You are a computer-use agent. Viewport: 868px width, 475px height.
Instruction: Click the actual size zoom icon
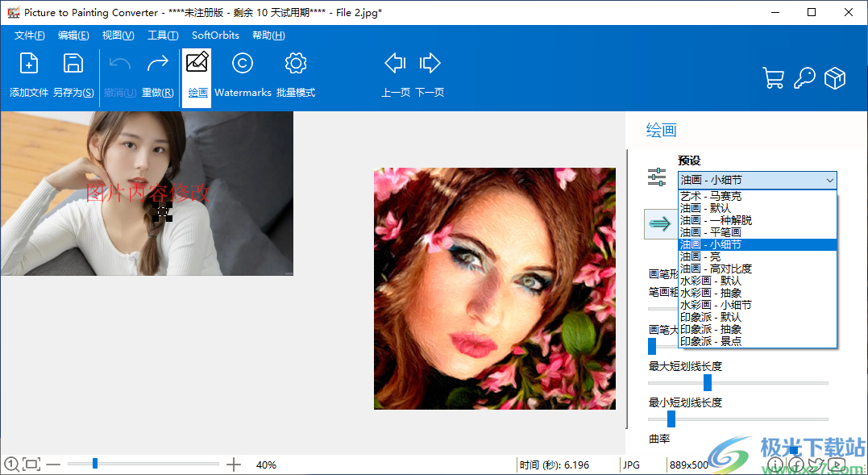11,464
